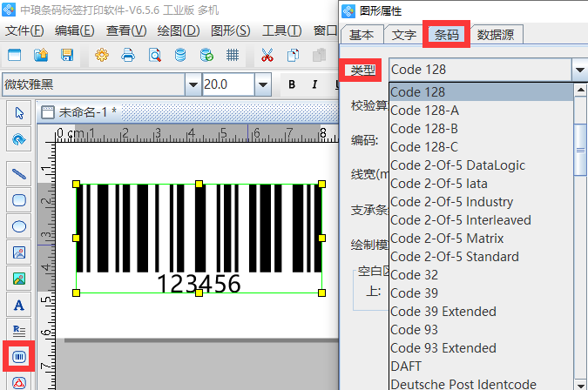The width and height of the screenshot is (588, 390).
Task: Toggle italic formatting button
Action: click(x=314, y=84)
